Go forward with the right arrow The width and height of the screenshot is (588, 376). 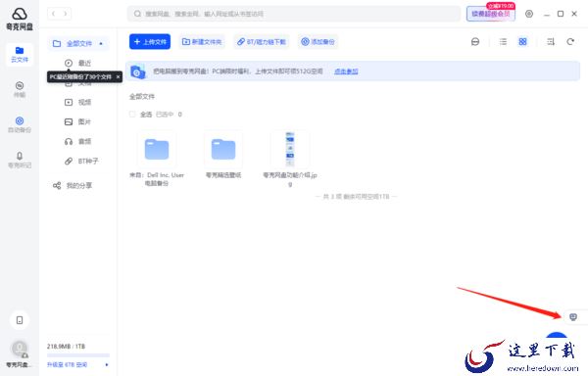[66, 14]
